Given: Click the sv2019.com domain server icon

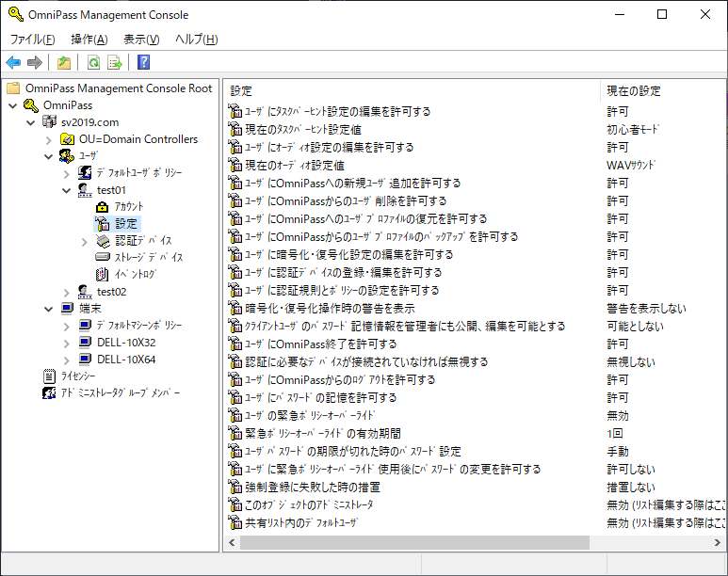Looking at the screenshot, I should tap(49, 122).
